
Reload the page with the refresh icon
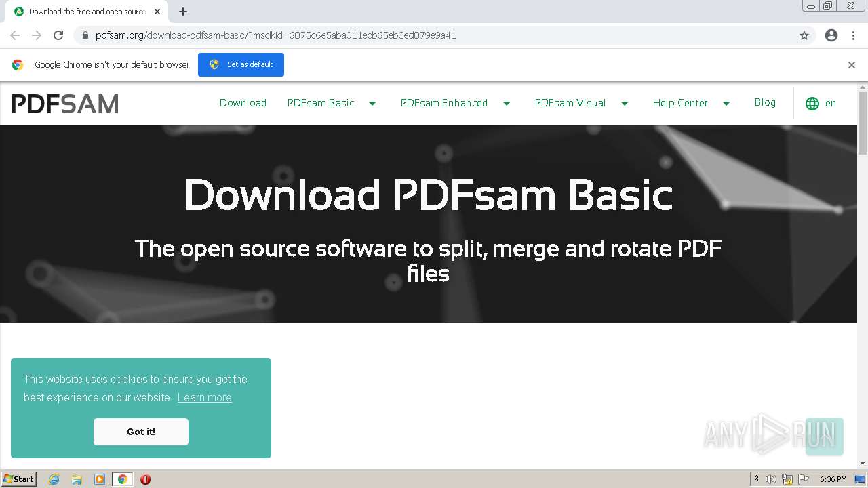click(x=58, y=35)
